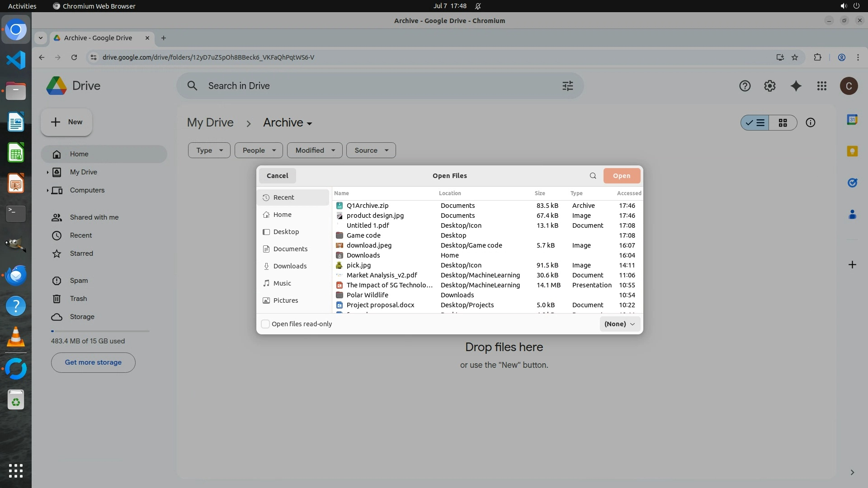Open Drive advanced search filter options
Screen dimensions: 868x488
tap(567, 86)
